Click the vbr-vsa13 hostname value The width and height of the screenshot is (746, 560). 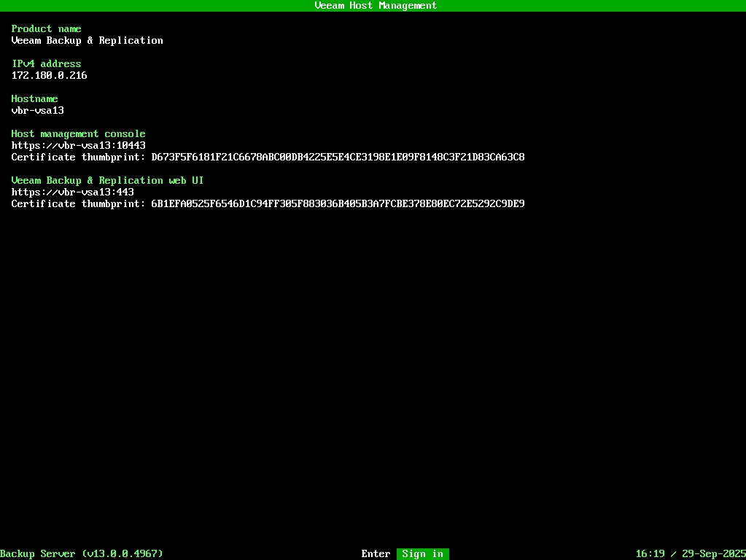(37, 111)
